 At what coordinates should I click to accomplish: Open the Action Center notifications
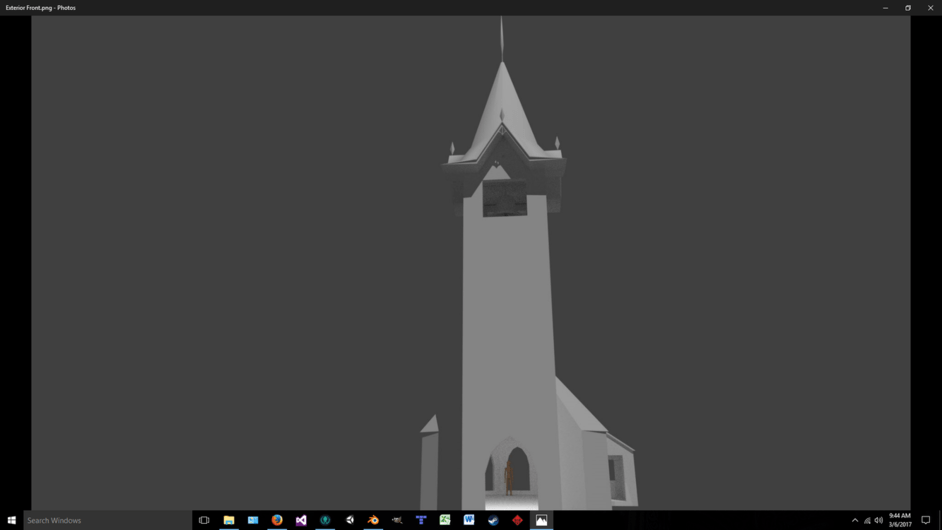pos(926,520)
